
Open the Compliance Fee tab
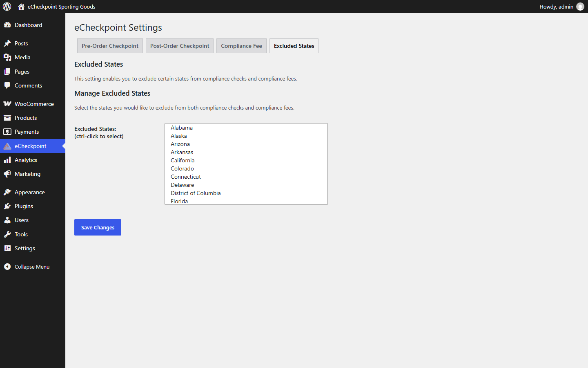click(242, 46)
